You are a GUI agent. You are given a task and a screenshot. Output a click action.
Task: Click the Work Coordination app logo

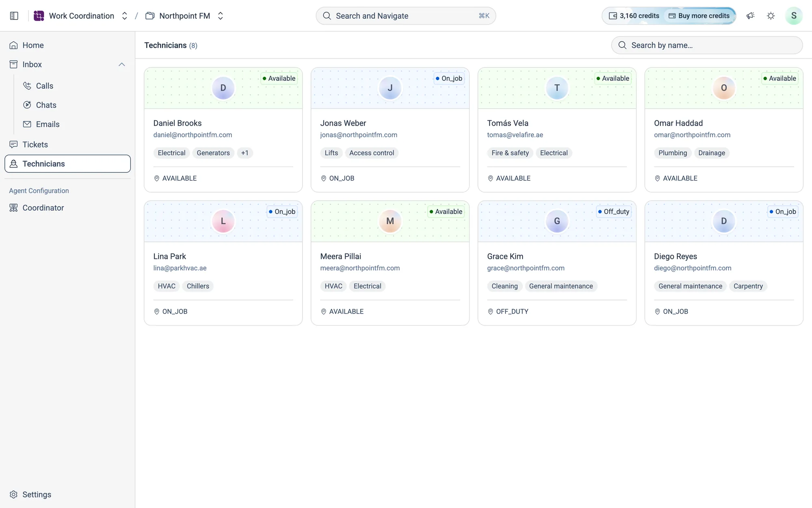39,16
